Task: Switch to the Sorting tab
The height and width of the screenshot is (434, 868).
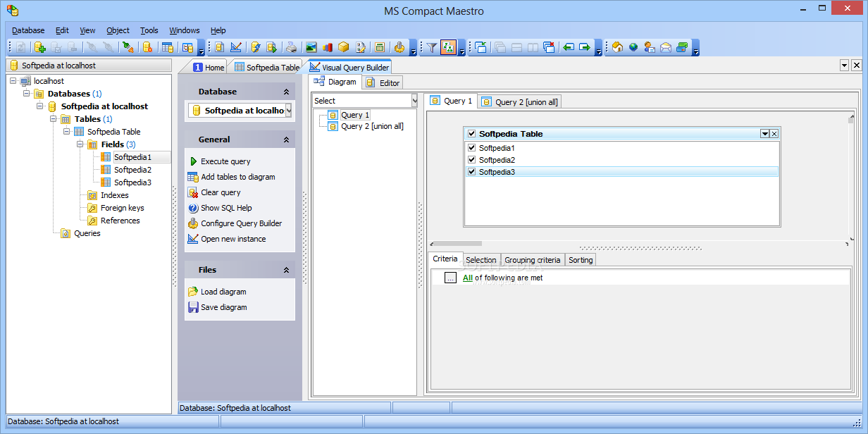Action: click(x=581, y=260)
